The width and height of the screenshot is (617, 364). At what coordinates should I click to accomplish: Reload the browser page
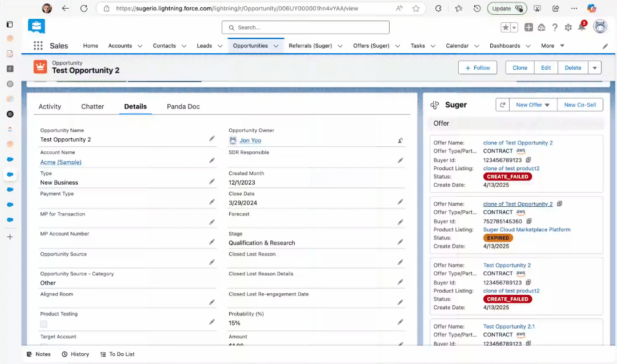(84, 8)
